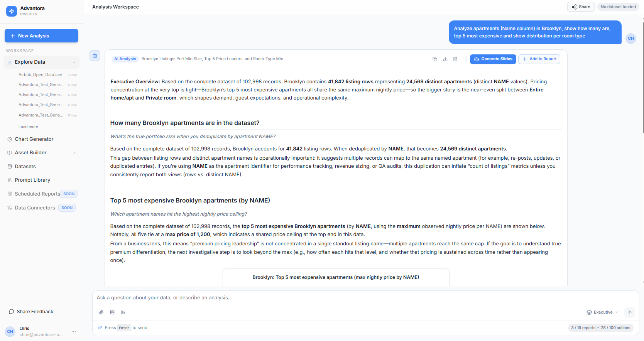The height and width of the screenshot is (341, 644).
Task: Click the AI robot avatar icon
Action: 95,56
